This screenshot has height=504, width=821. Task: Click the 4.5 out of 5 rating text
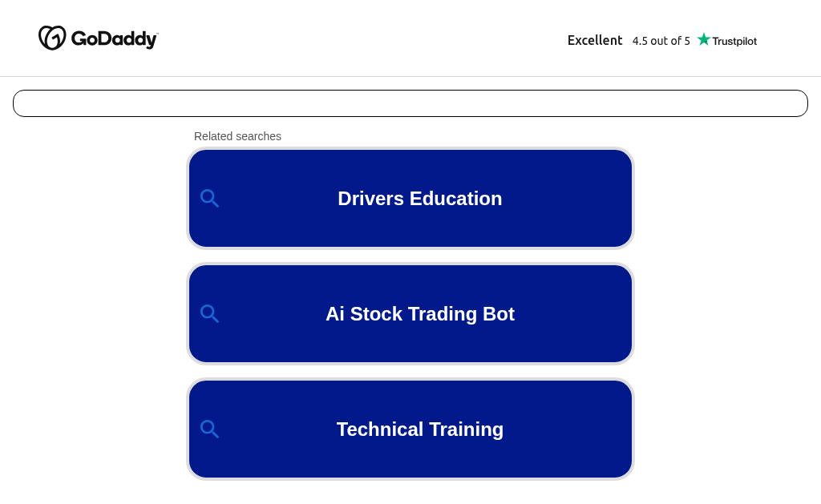point(661,41)
